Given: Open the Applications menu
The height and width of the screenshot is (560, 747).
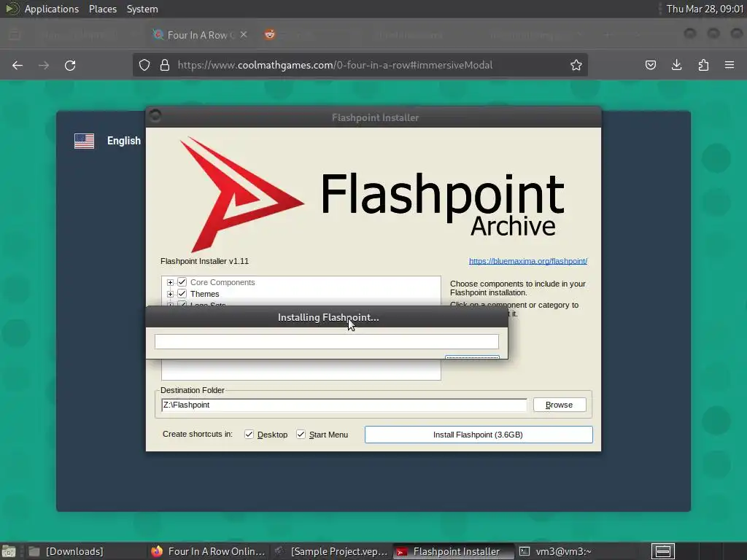Looking at the screenshot, I should coord(52,9).
